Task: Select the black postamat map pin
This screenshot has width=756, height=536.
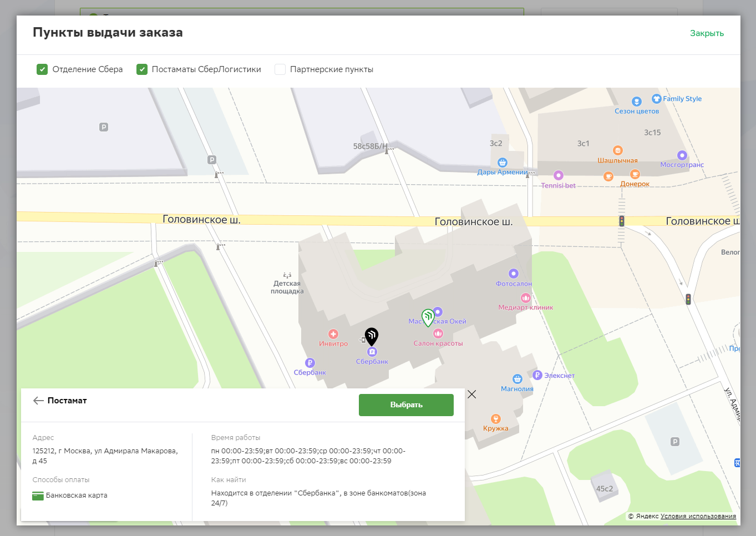Action: click(372, 336)
